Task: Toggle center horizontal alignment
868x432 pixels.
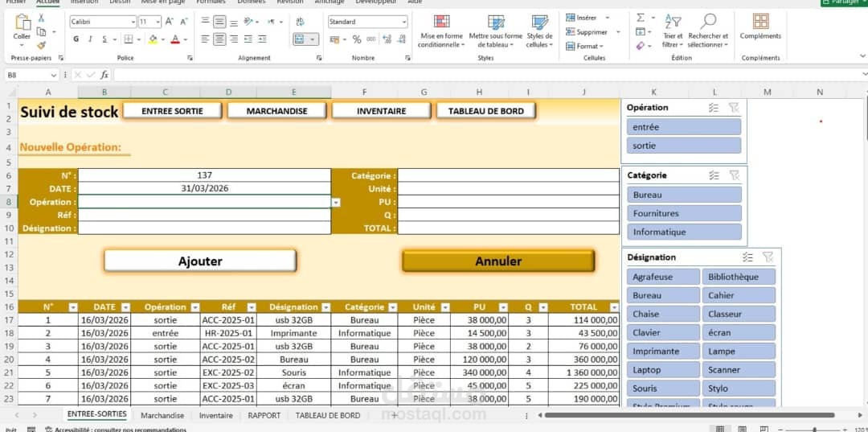Action: coord(219,39)
